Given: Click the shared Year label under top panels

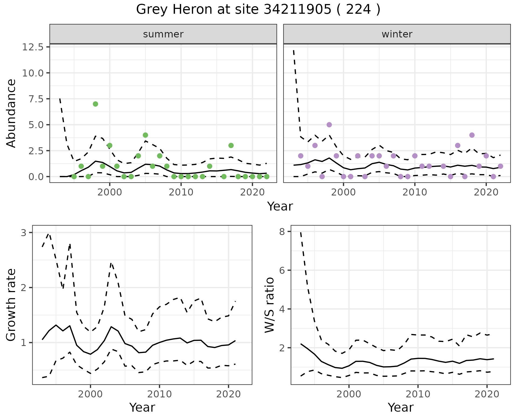Looking at the screenshot, I should (280, 206).
